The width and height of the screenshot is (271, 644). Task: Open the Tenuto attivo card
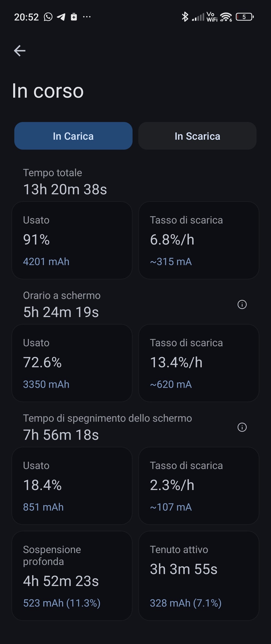click(x=199, y=576)
